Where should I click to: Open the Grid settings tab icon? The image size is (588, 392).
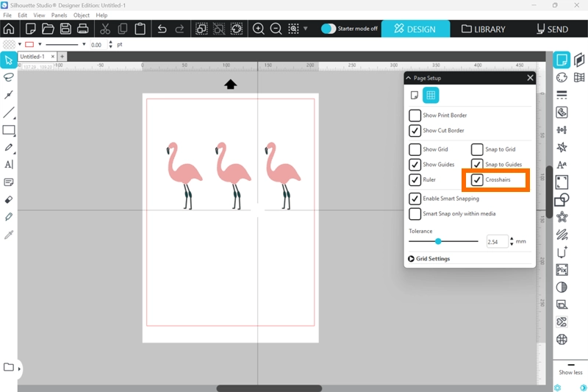(431, 95)
